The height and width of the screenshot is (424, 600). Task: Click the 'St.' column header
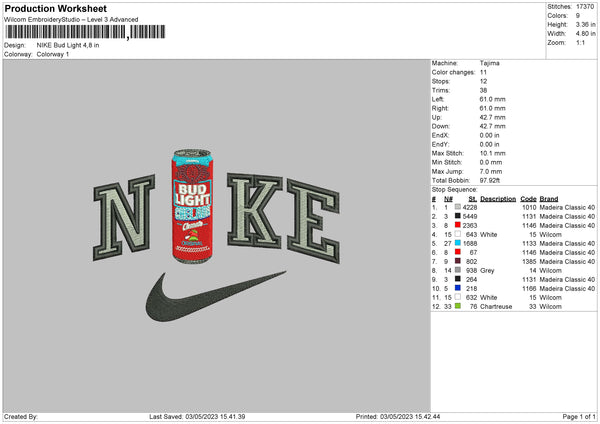[x=473, y=199]
